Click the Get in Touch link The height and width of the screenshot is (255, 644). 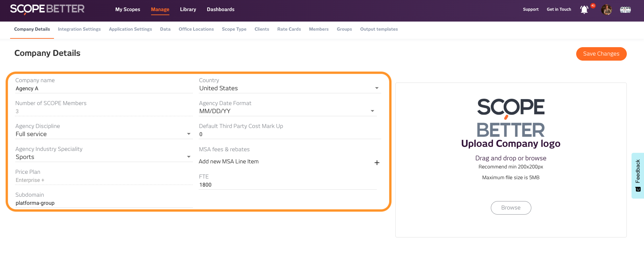[x=559, y=9]
